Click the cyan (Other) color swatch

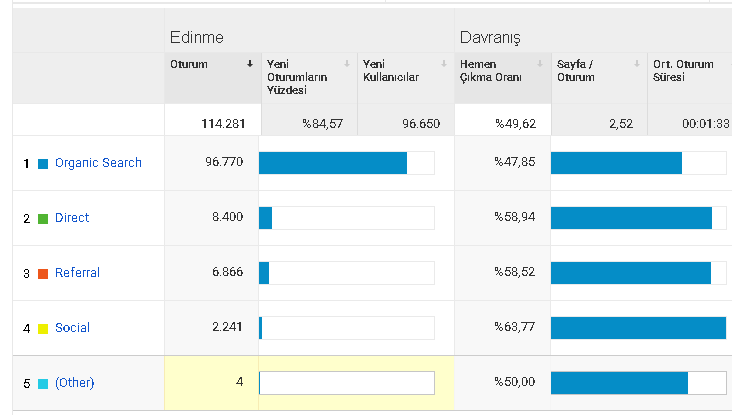[x=43, y=384]
